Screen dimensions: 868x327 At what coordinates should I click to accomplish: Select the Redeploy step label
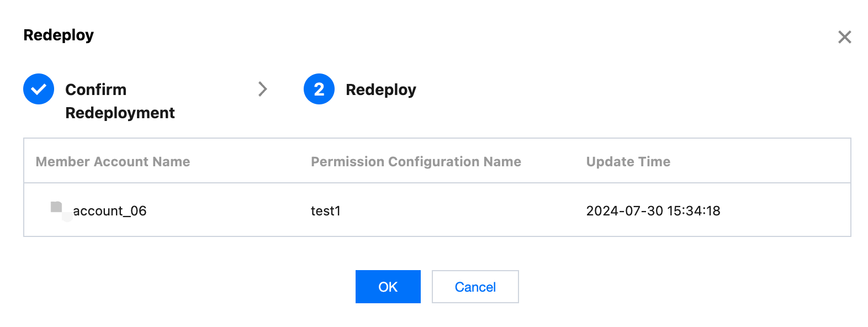tap(380, 89)
